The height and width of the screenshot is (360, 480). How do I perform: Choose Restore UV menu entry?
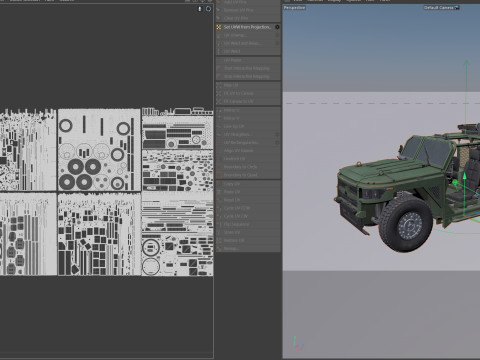click(x=248, y=240)
